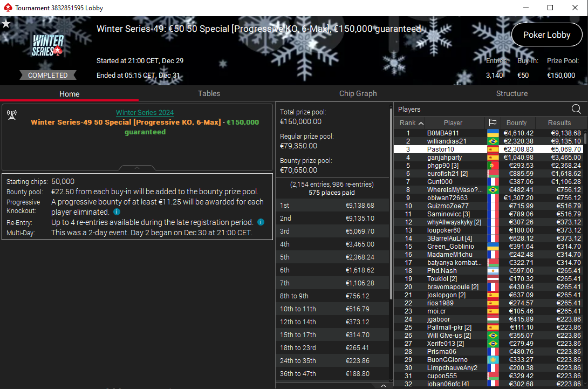Click the 1st place payout row
The height and width of the screenshot is (389, 588).
(x=332, y=205)
